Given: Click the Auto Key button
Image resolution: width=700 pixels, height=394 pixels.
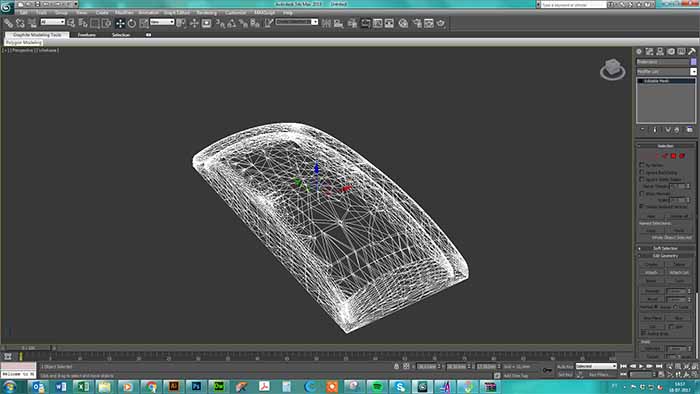Looking at the screenshot, I should (565, 366).
